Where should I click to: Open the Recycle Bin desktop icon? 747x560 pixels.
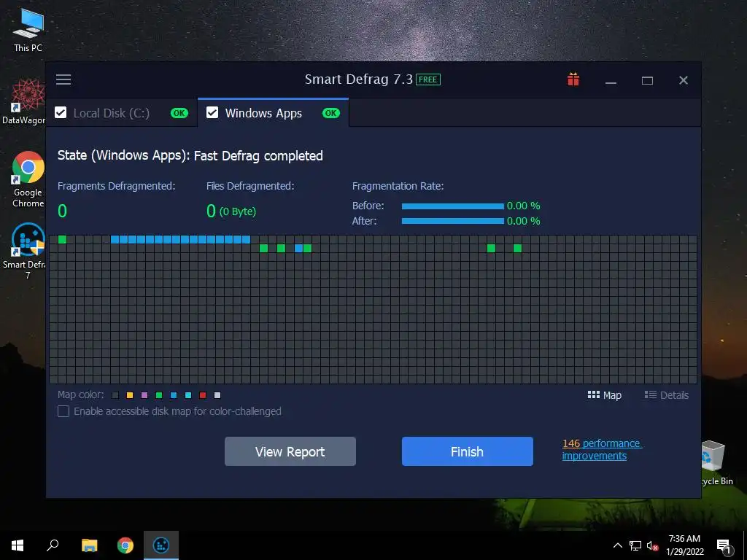(x=716, y=463)
